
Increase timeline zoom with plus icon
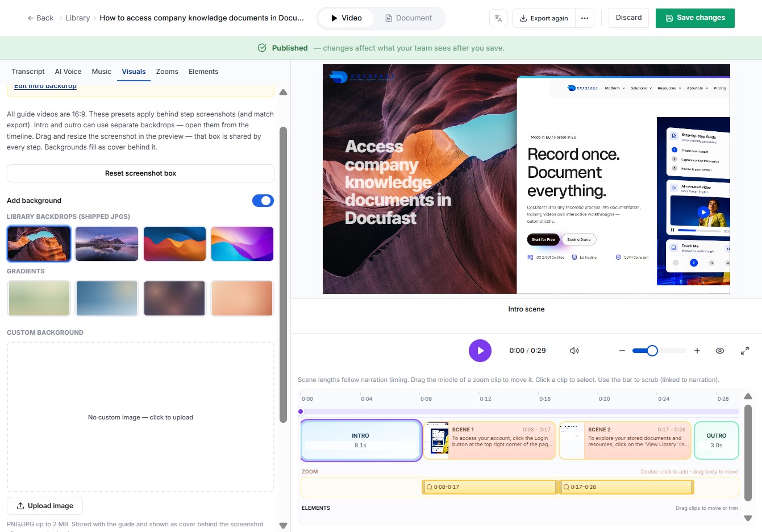pos(697,351)
